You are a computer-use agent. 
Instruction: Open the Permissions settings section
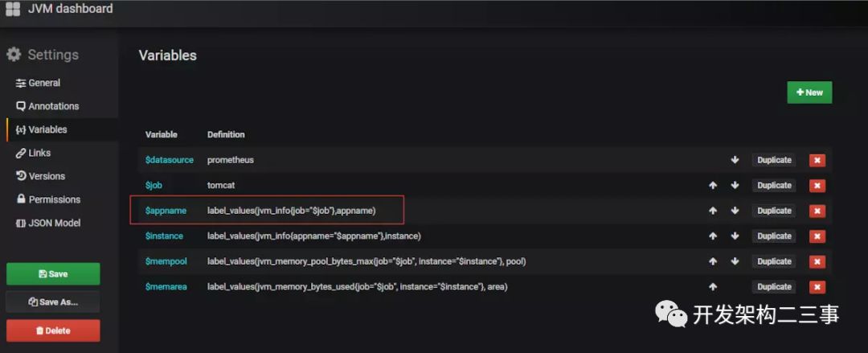pyautogui.click(x=48, y=199)
